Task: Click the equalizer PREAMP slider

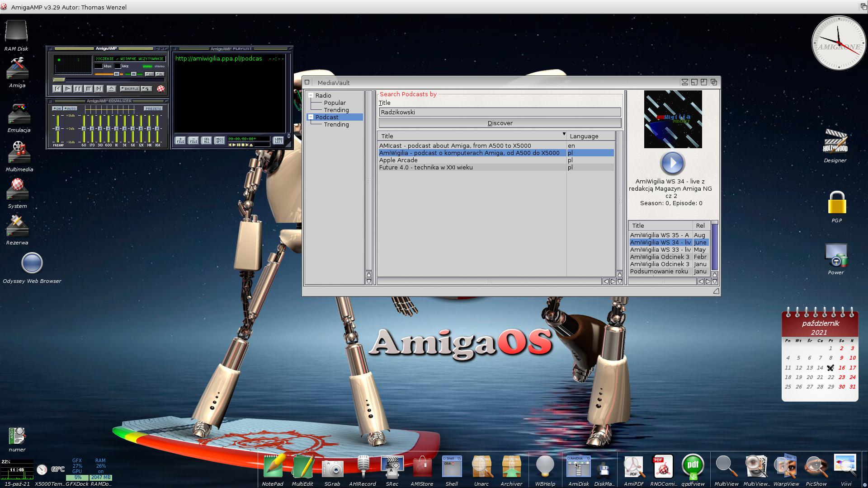Action: (57, 129)
